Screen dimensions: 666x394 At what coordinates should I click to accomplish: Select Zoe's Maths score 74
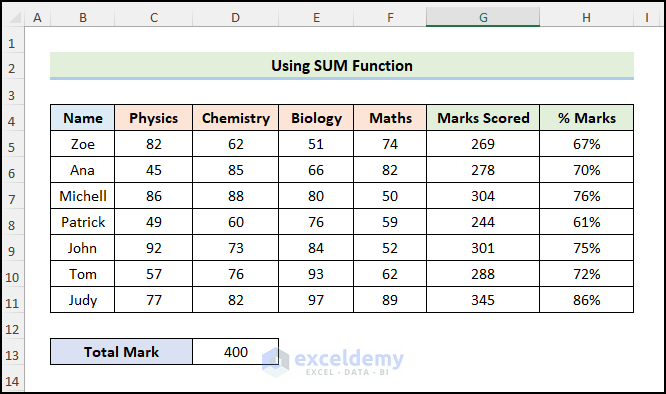tap(390, 144)
